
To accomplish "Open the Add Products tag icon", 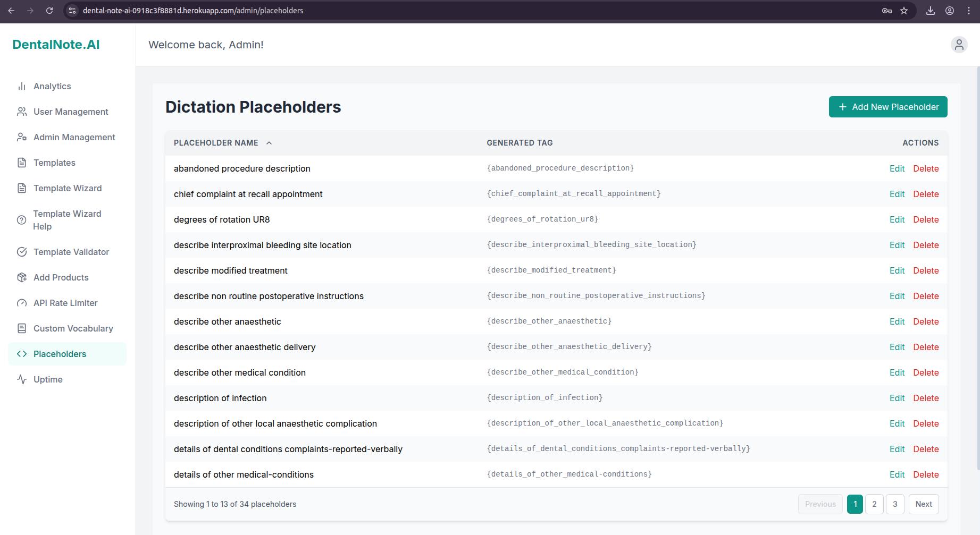I will [22, 277].
